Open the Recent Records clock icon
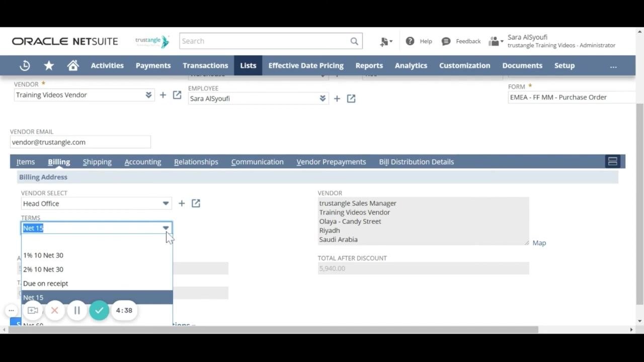Screen dimensions: 644x362 tap(25, 65)
